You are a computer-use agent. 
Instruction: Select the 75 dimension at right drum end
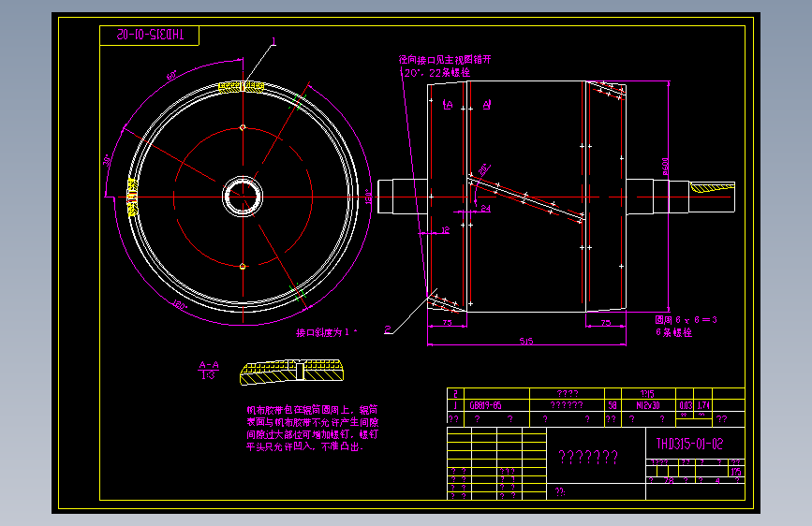click(605, 323)
